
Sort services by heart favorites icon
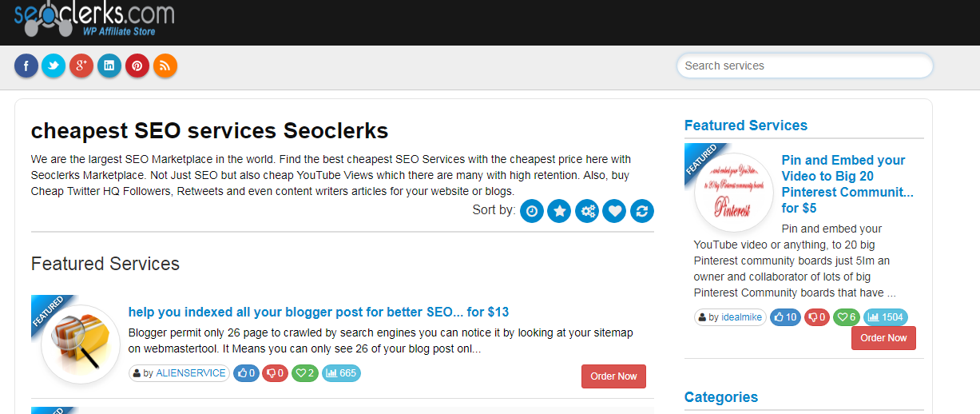coord(614,211)
